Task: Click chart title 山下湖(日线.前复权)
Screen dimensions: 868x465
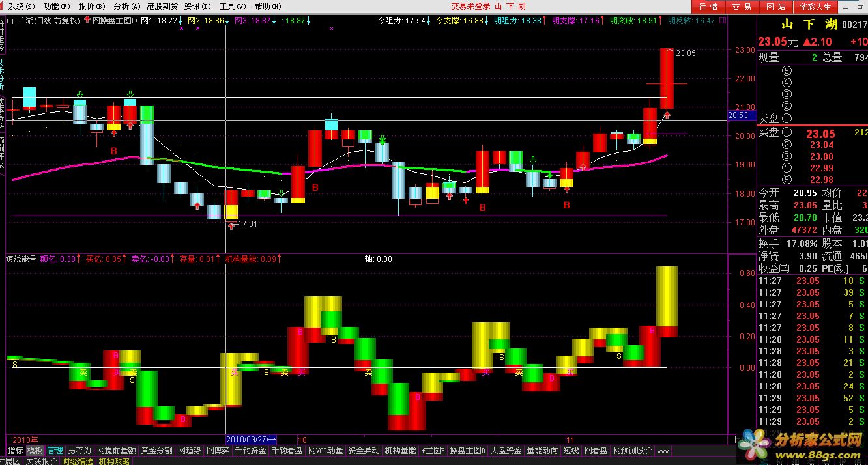Action: point(44,20)
